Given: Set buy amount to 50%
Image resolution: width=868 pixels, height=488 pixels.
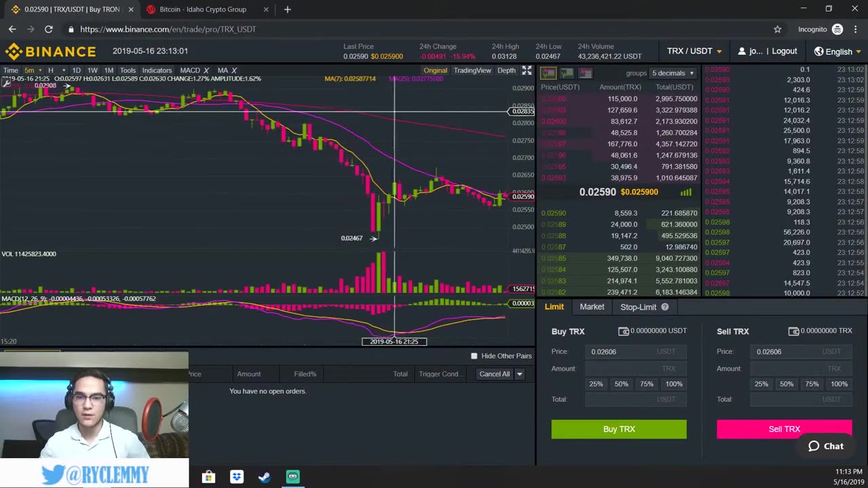Looking at the screenshot, I should pyautogui.click(x=621, y=384).
